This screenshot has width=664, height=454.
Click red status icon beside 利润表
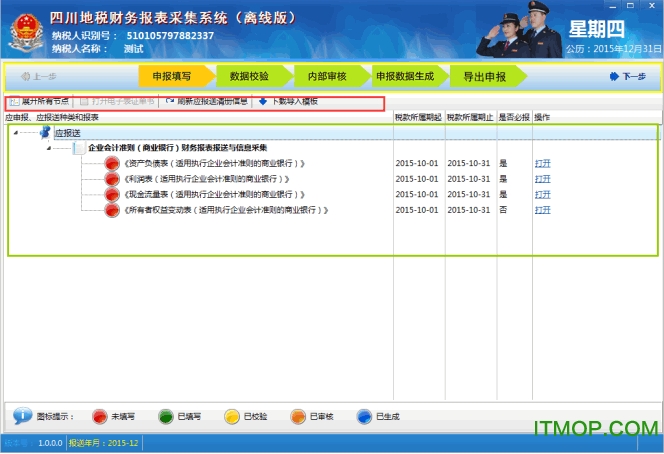(x=112, y=179)
